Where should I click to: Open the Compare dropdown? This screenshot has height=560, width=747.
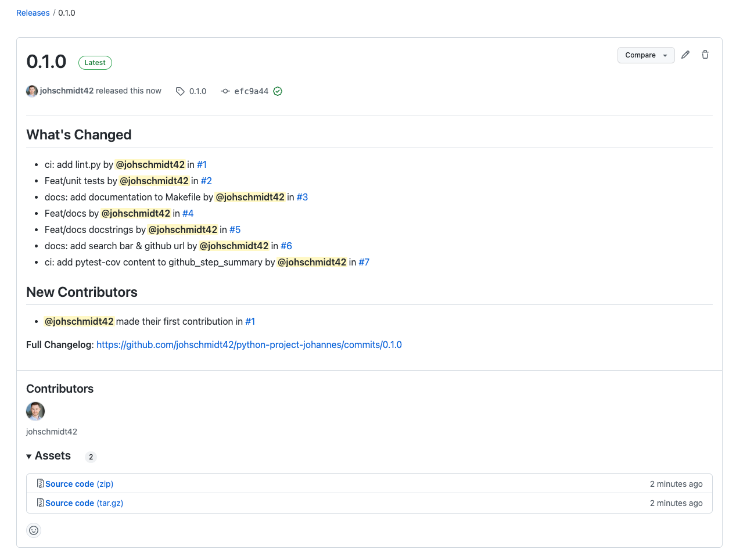click(645, 55)
